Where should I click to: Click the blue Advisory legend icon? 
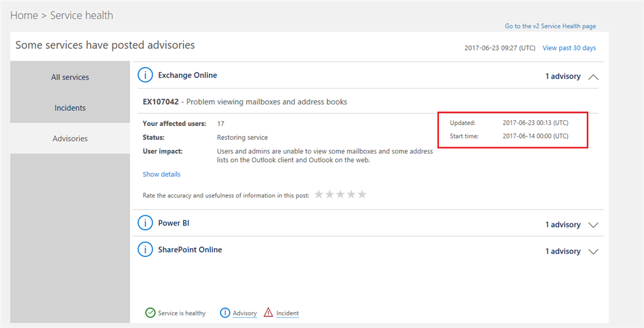point(225,313)
